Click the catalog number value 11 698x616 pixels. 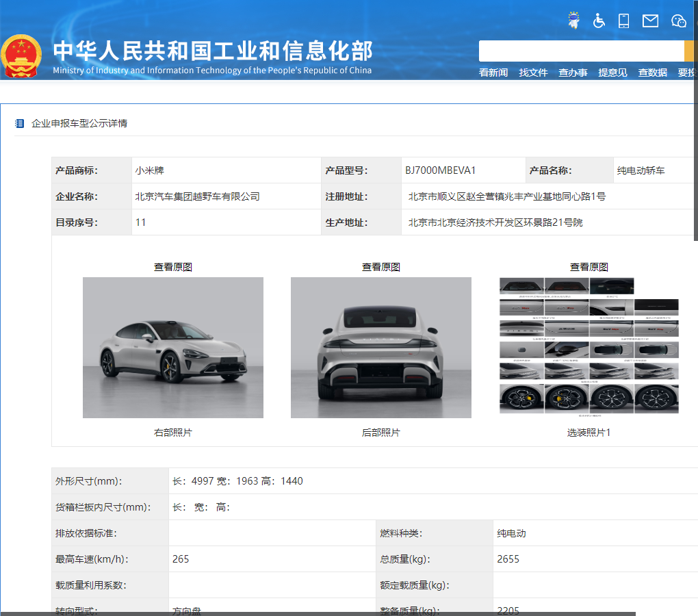(x=141, y=222)
